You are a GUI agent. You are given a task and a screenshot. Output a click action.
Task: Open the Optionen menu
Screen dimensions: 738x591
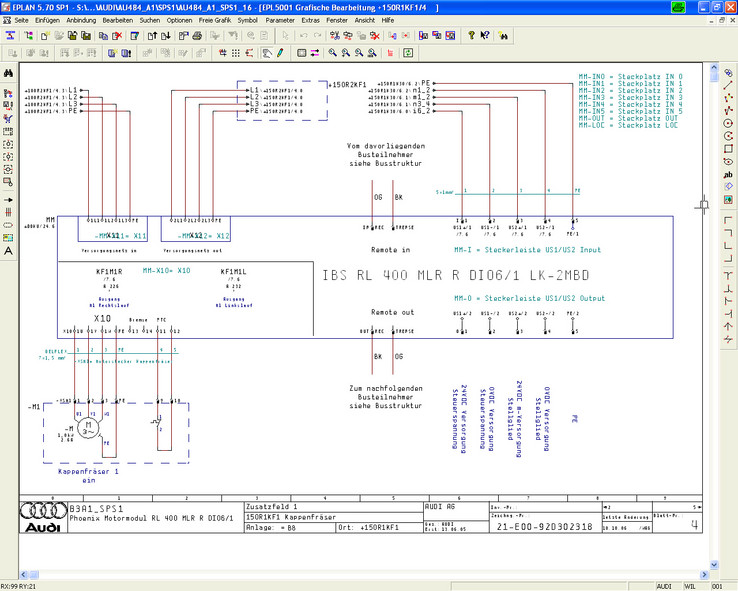pos(180,20)
